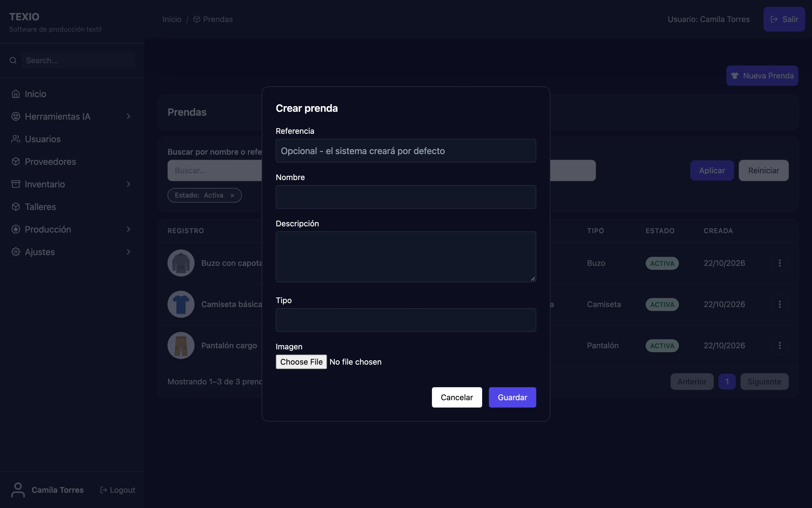
Task: Click the Camila Torres avatar icon
Action: [x=18, y=490]
